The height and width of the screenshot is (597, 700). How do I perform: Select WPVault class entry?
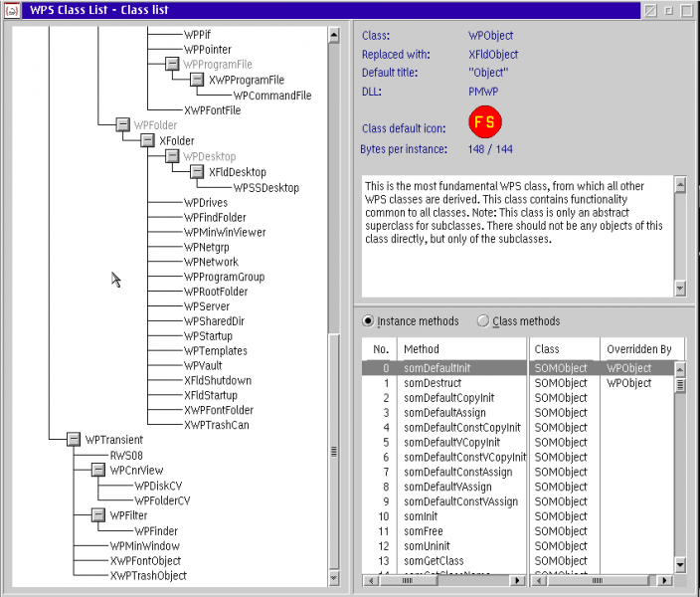click(x=203, y=365)
